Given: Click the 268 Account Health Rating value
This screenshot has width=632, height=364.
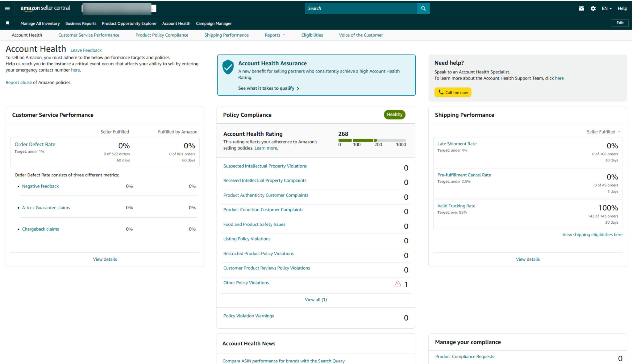Looking at the screenshot, I should click(343, 134).
